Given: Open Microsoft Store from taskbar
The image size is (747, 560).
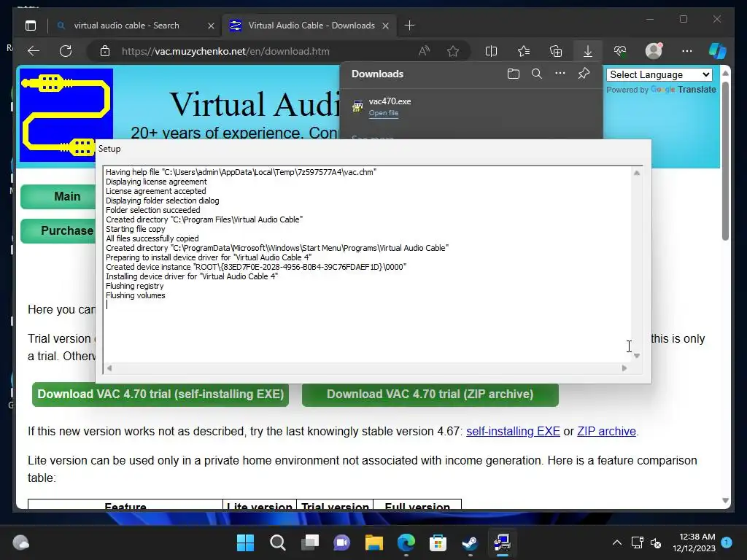Looking at the screenshot, I should (x=438, y=542).
